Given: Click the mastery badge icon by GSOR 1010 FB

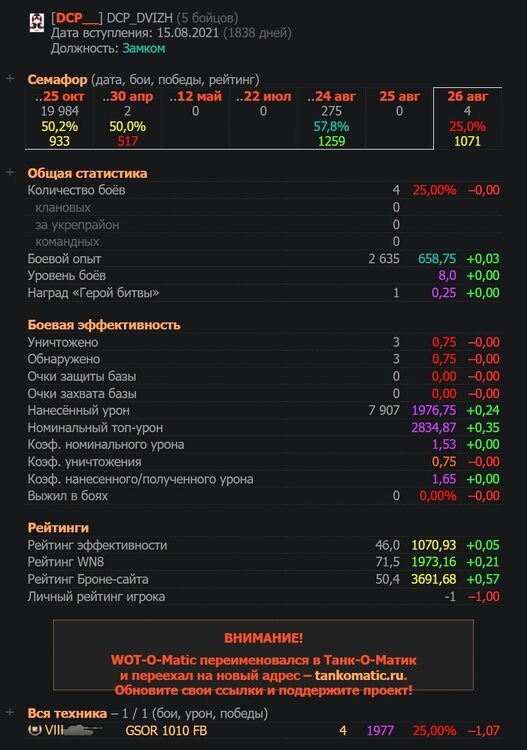Looking at the screenshot, I should [x=34, y=730].
